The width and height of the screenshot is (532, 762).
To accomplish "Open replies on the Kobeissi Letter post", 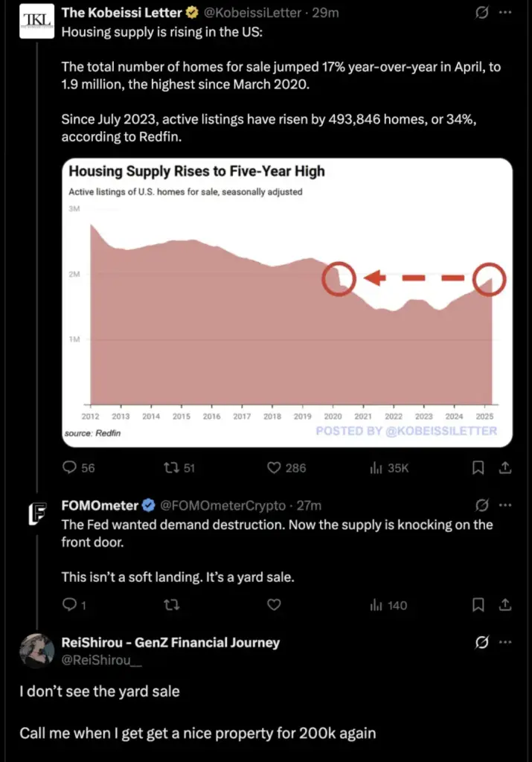I will click(79, 467).
